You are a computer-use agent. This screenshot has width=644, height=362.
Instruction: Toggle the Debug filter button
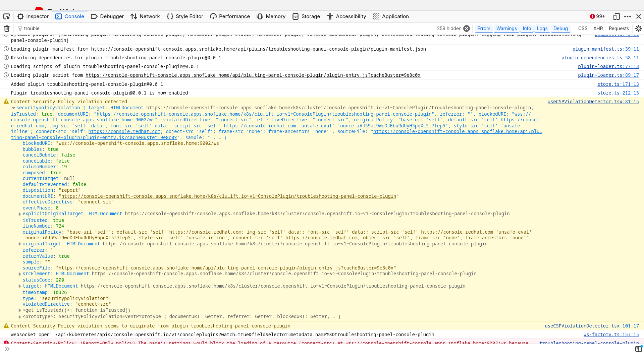[560, 28]
